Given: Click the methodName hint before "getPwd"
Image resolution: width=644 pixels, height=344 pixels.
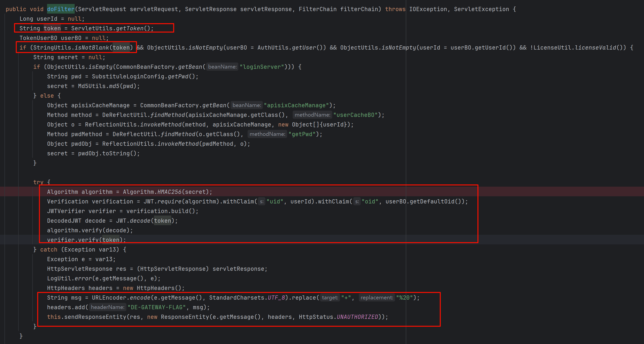Looking at the screenshot, I should pyautogui.click(x=267, y=134).
